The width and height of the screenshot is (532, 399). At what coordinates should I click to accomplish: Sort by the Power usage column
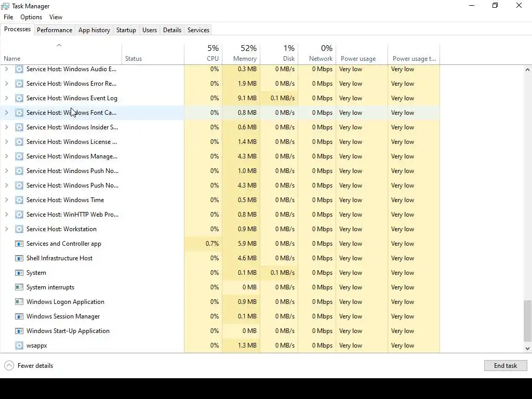[x=362, y=54]
